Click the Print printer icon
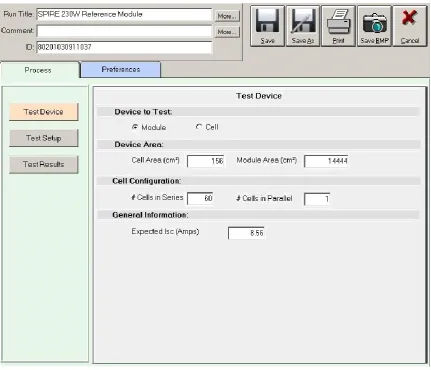 [338, 26]
